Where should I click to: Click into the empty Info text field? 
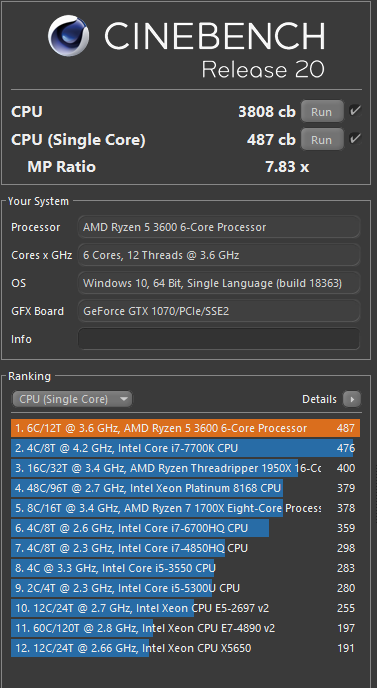(x=219, y=339)
